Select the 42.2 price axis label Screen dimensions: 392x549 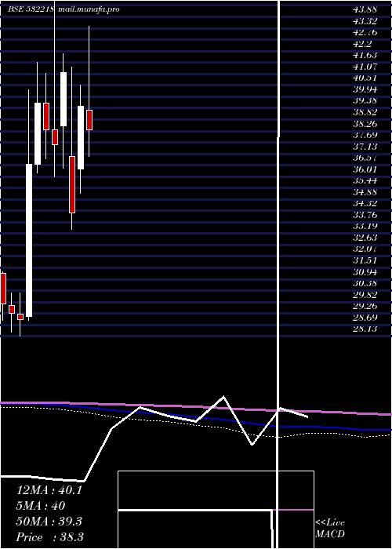pyautogui.click(x=362, y=44)
